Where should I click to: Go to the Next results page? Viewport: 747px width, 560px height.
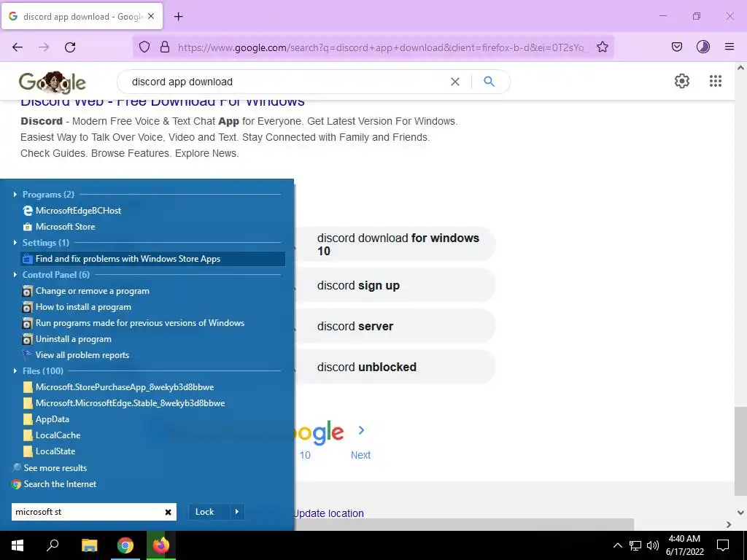coord(360,455)
